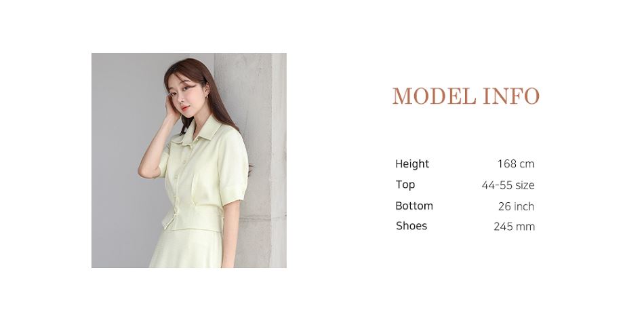
Task: Click the 44-55 size value
Action: [x=508, y=185]
